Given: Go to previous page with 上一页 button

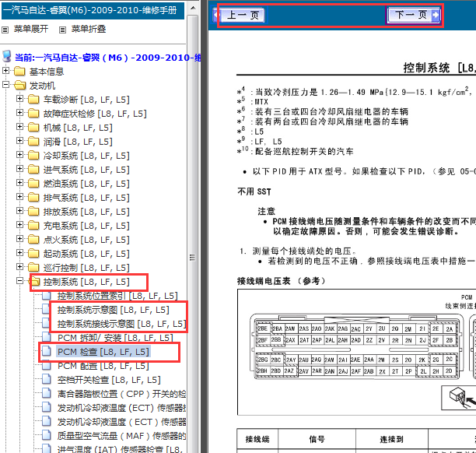Looking at the screenshot, I should coord(240,15).
